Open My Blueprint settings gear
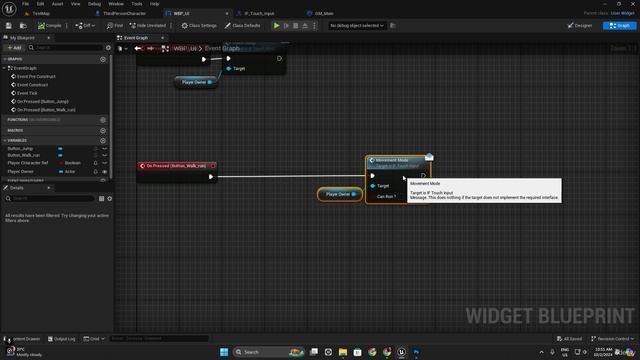Image resolution: width=640 pixels, height=360 pixels. [108, 48]
